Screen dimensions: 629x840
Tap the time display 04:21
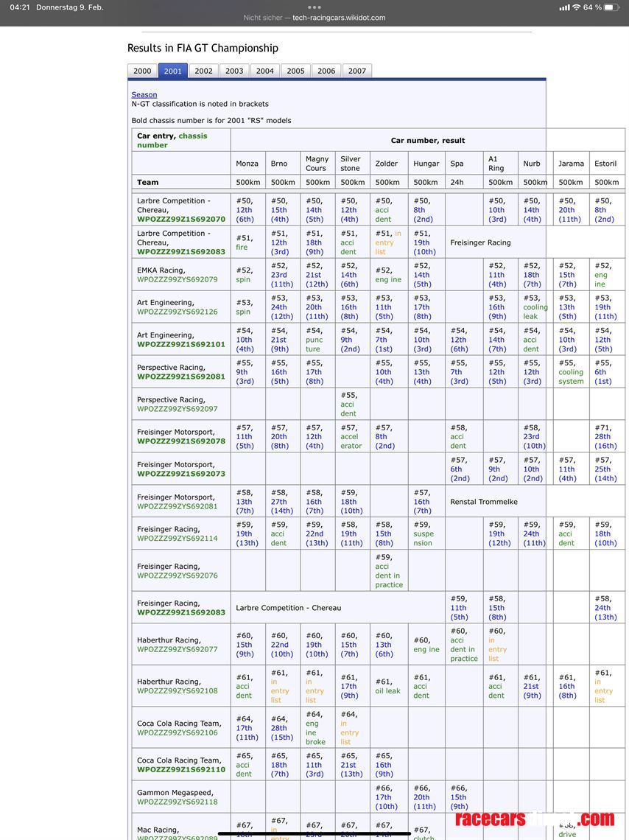point(20,7)
